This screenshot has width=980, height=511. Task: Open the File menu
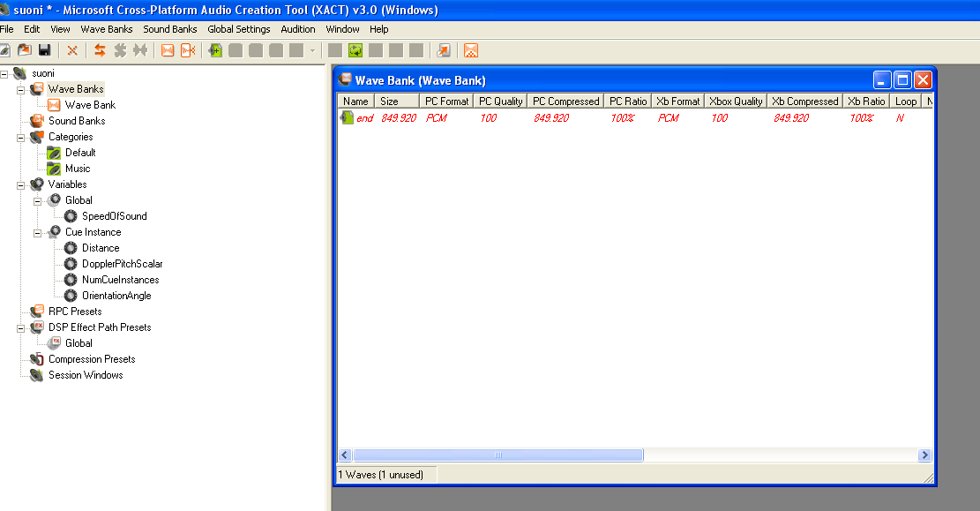pos(7,29)
